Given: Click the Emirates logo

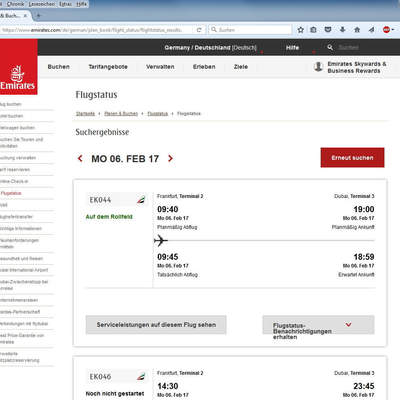Looking at the screenshot, I should pos(18,67).
